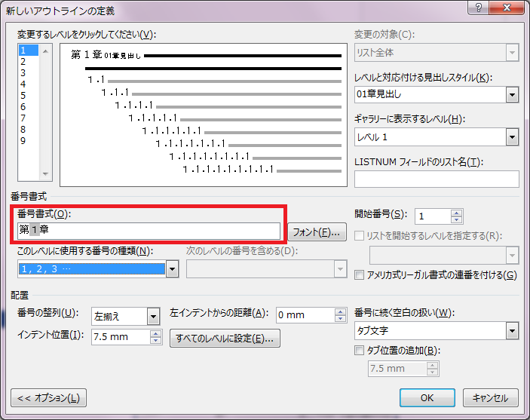Image resolution: width=530 pixels, height=420 pixels.
Task: Select level 5 in the level list
Action: click(x=29, y=95)
